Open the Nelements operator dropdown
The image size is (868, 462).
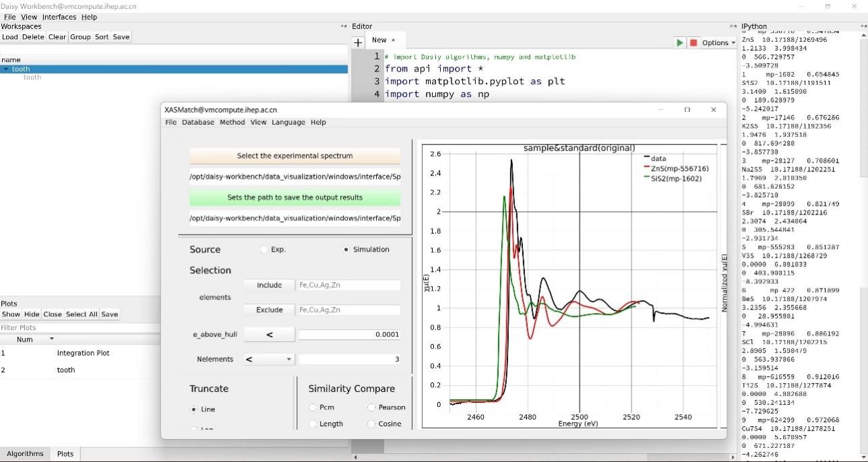click(269, 359)
